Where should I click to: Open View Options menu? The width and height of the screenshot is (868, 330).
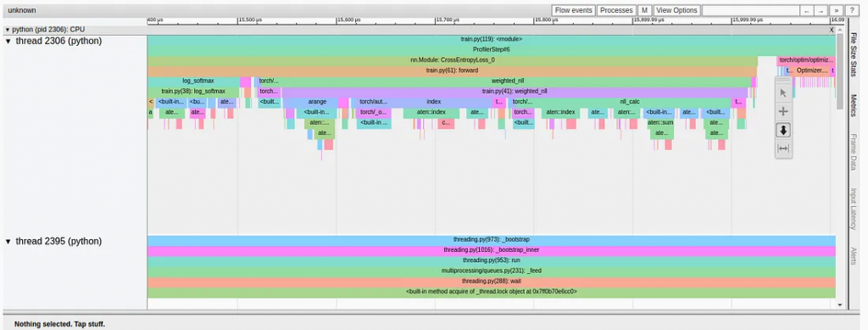click(677, 10)
